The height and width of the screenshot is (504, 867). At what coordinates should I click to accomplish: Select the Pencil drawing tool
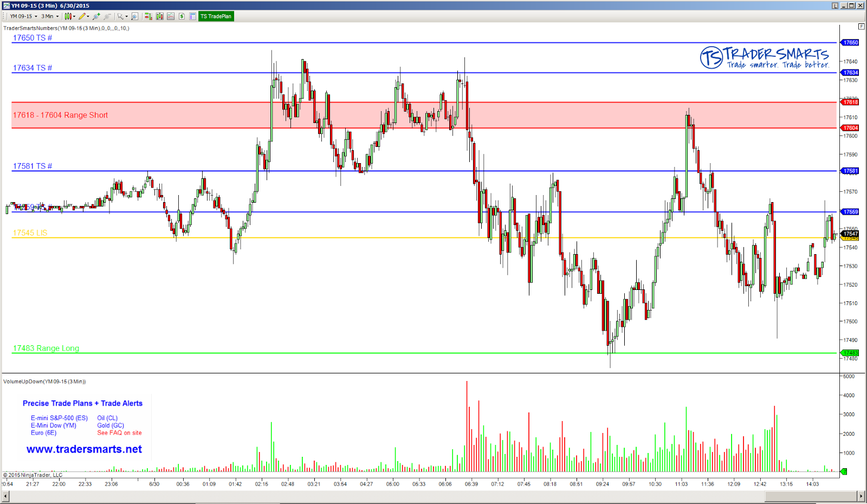point(82,16)
